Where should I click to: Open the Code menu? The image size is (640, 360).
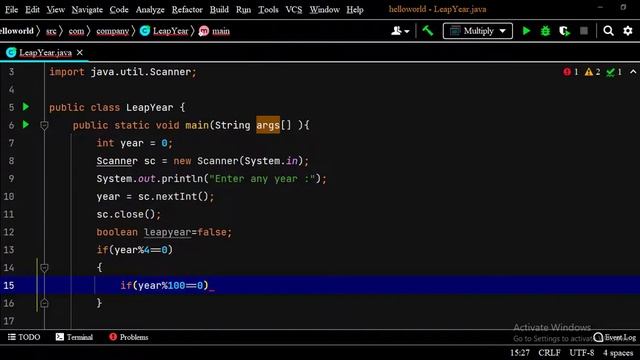[x=119, y=9]
